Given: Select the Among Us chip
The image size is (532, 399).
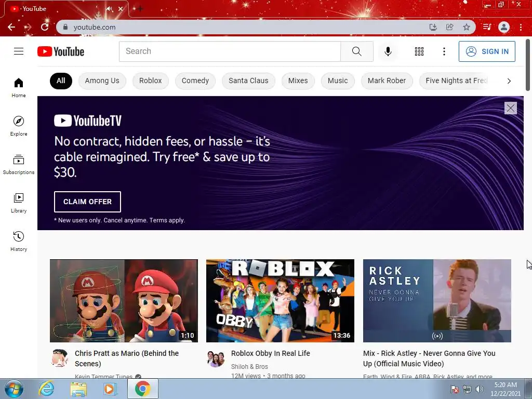Looking at the screenshot, I should click(102, 81).
